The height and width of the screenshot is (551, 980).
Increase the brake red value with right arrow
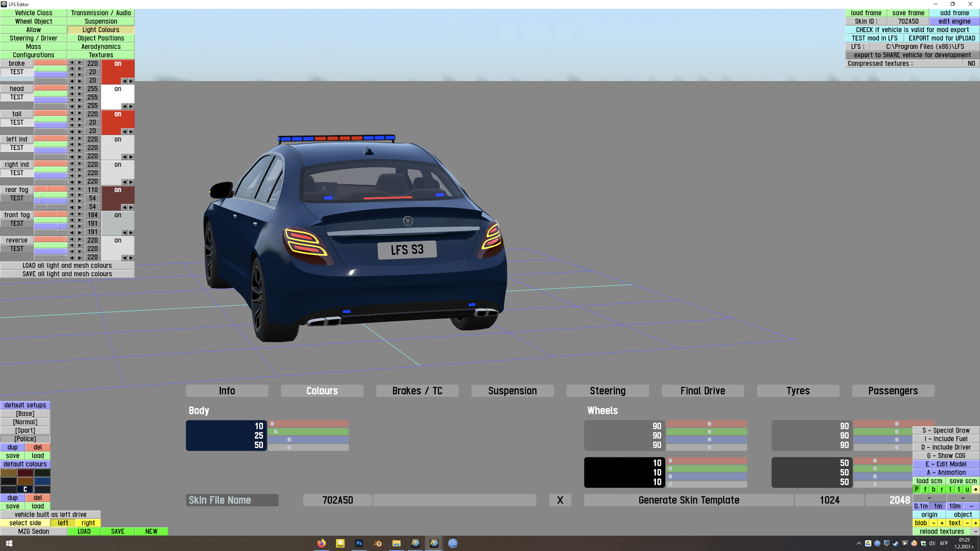pos(80,63)
